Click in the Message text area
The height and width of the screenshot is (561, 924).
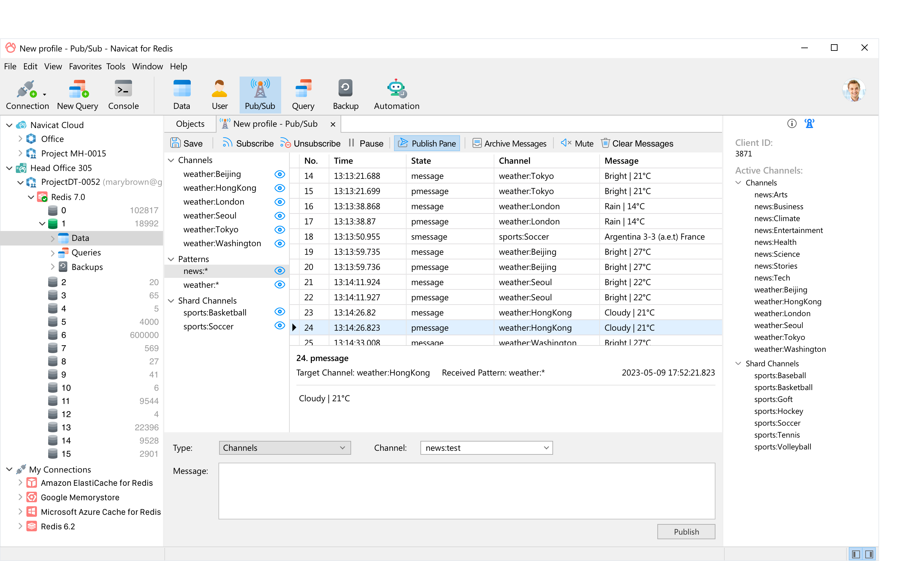click(467, 491)
